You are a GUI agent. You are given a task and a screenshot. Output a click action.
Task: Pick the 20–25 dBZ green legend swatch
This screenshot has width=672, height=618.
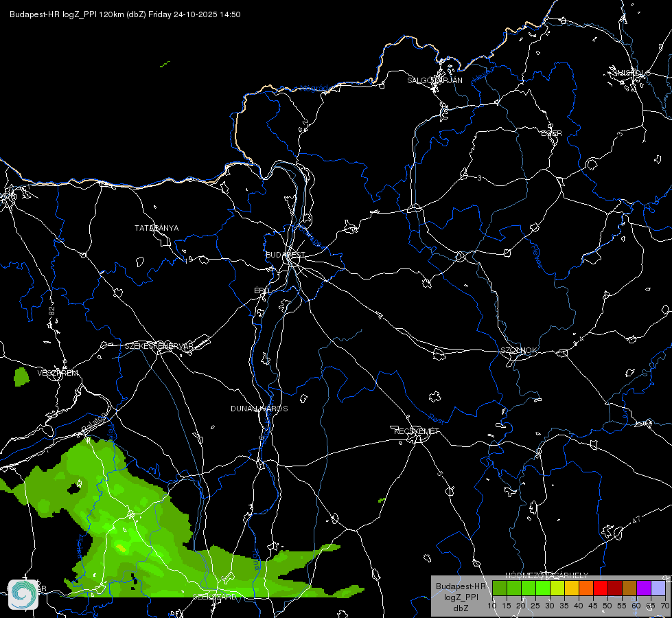tap(529, 588)
